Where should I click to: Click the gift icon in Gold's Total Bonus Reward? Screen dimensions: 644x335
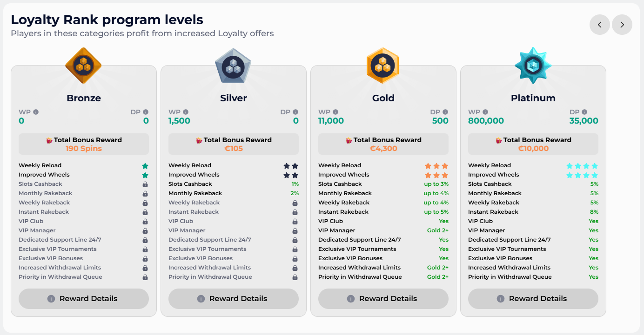[350, 140]
